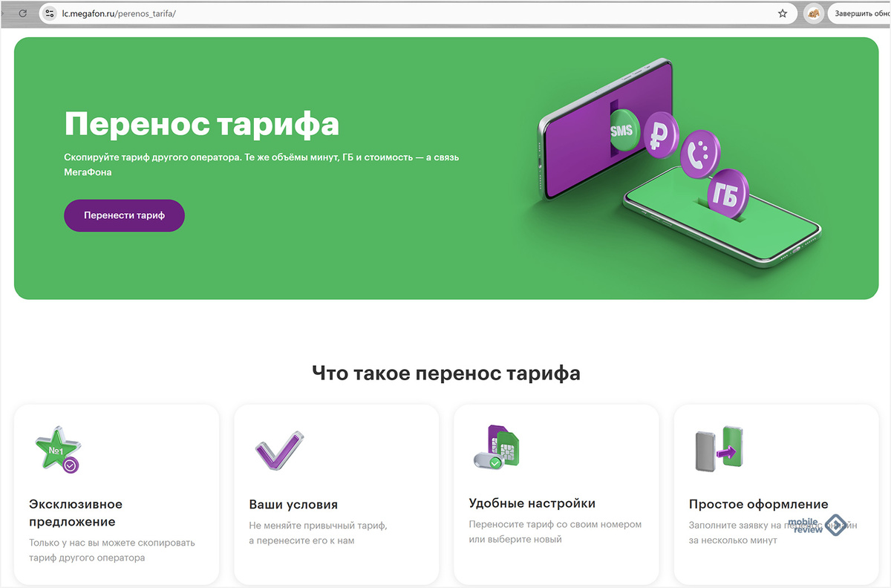Open the browser profile avatar
891x588 pixels.
point(813,13)
